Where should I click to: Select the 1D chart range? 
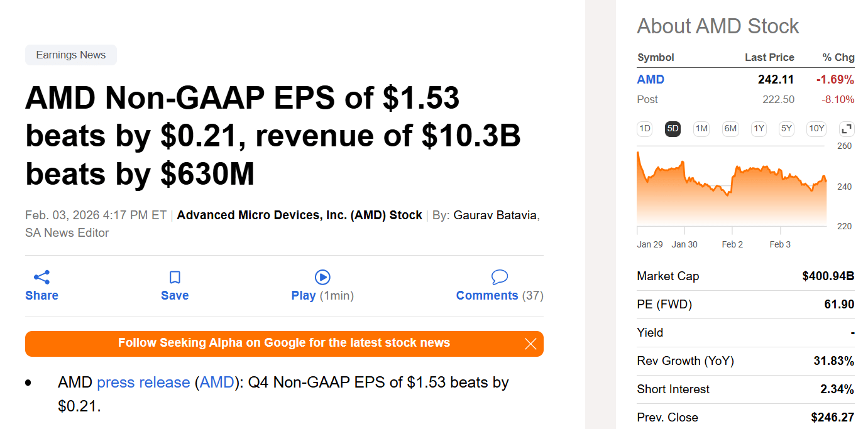(645, 129)
